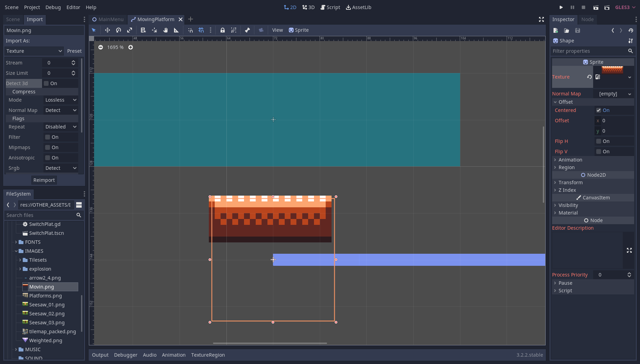Viewport: 640px width, 364px height.
Task: Click the Reimport button
Action: click(44, 180)
